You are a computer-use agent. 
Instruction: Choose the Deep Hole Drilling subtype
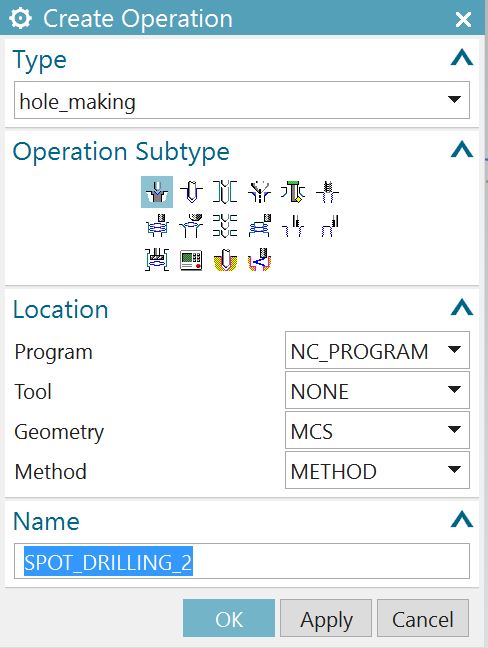pyautogui.click(x=225, y=192)
